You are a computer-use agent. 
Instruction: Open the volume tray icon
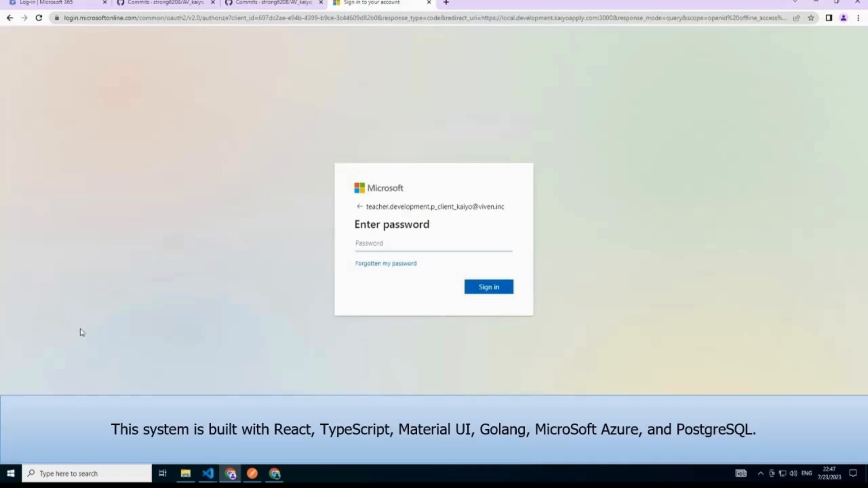coord(793,474)
